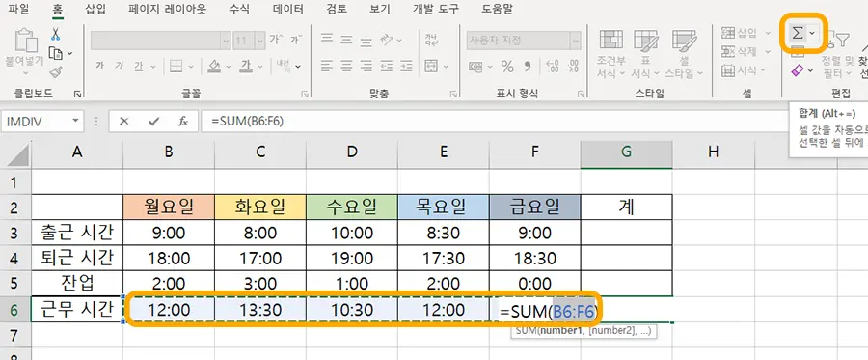The image size is (868, 360).
Task: Open the font name combo box
Action: [x=160, y=41]
